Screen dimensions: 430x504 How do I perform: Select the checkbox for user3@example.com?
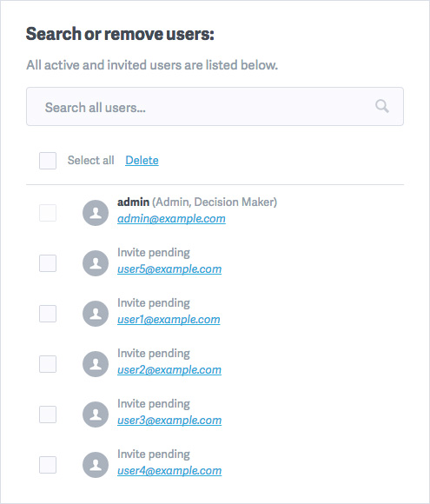48,414
